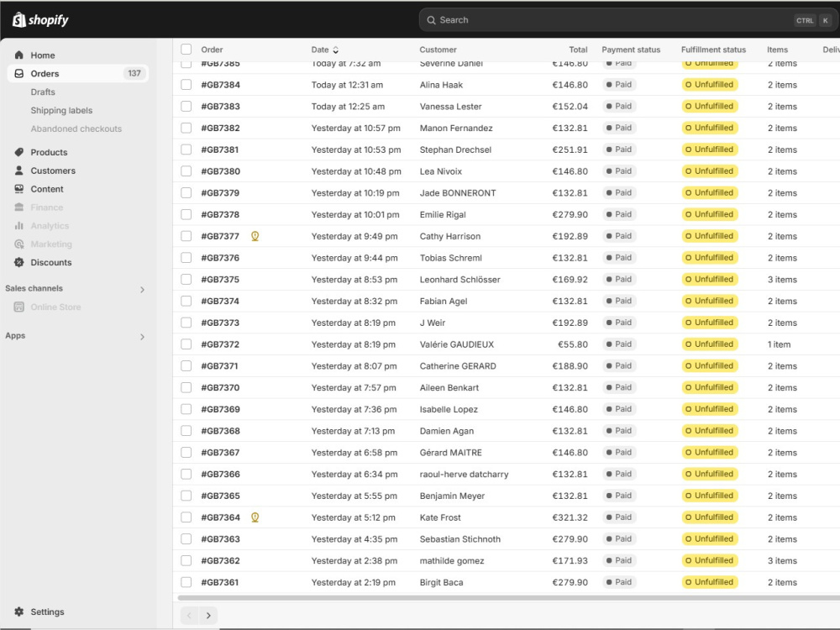Tick the checkbox for order #GB7383
This screenshot has height=630, width=840.
pos(186,106)
